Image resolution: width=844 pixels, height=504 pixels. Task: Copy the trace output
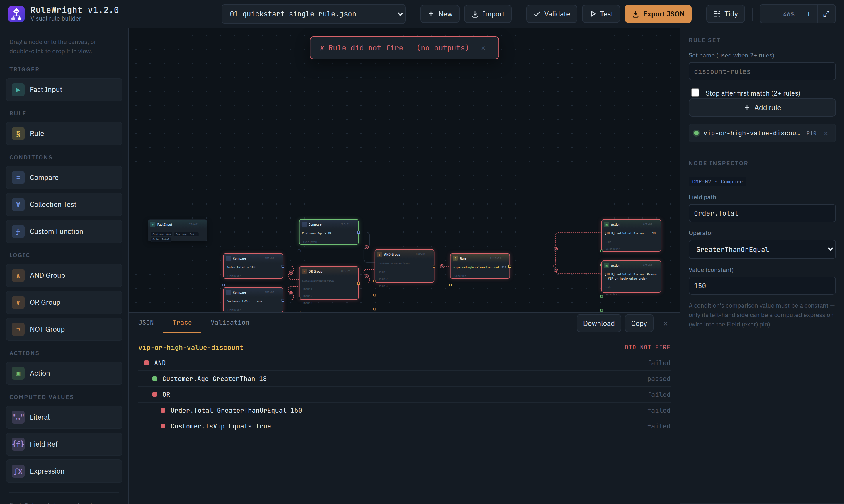pyautogui.click(x=639, y=324)
